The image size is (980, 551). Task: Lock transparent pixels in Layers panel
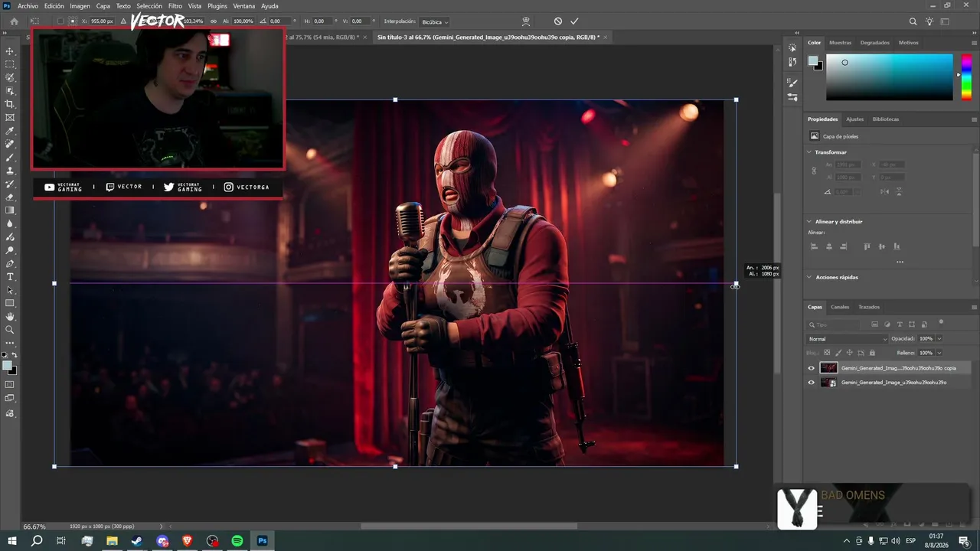point(827,353)
